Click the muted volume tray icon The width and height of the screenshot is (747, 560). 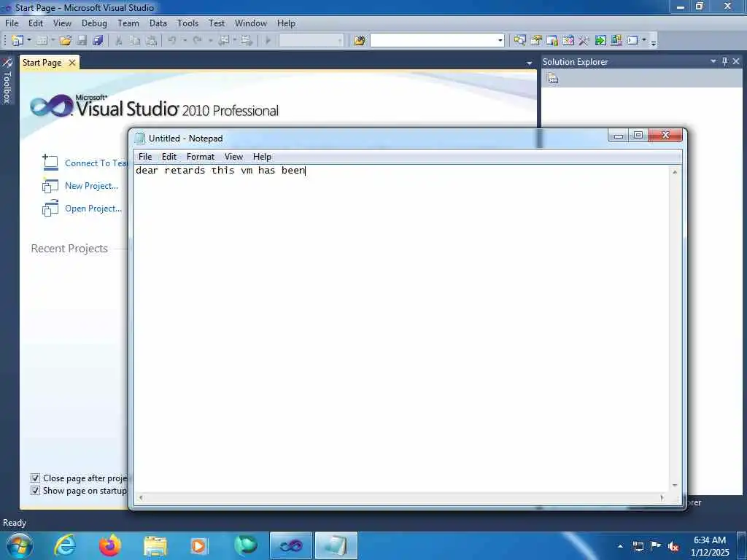(x=673, y=546)
